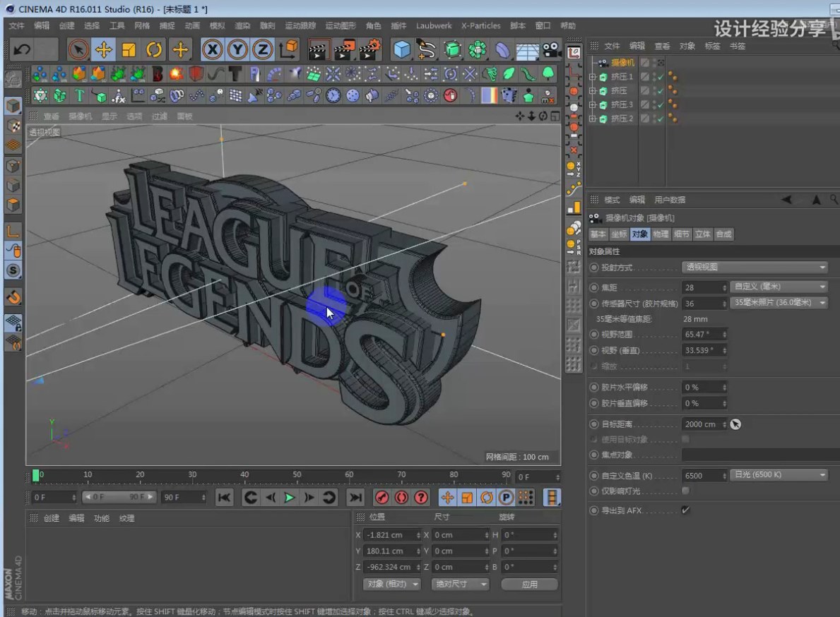Open the viewport 摄像机 menu
840x617 pixels.
click(81, 116)
